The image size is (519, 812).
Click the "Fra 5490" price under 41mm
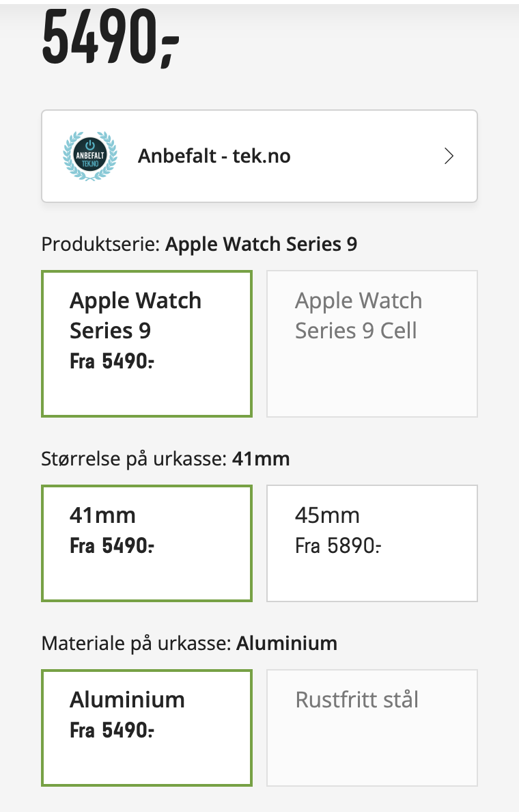tap(112, 545)
